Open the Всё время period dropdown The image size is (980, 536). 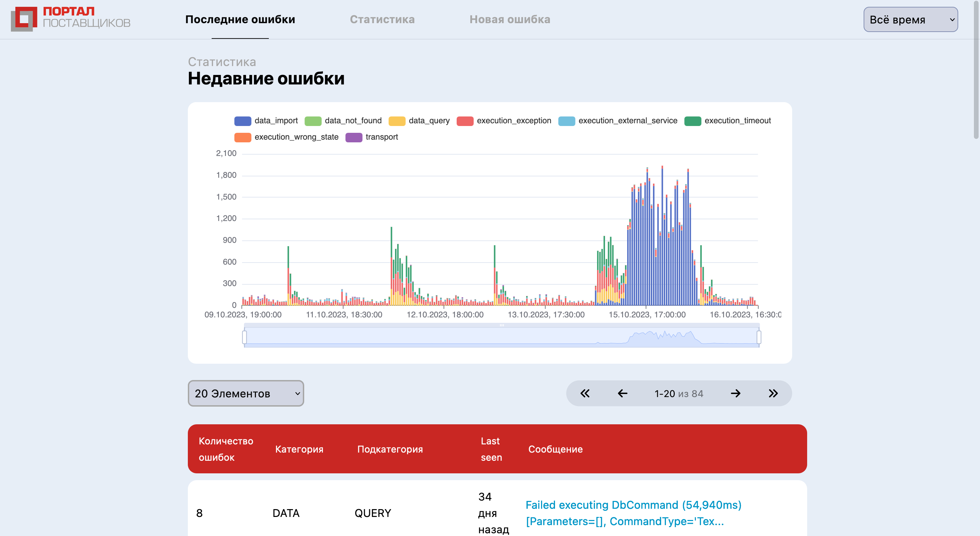[910, 19]
